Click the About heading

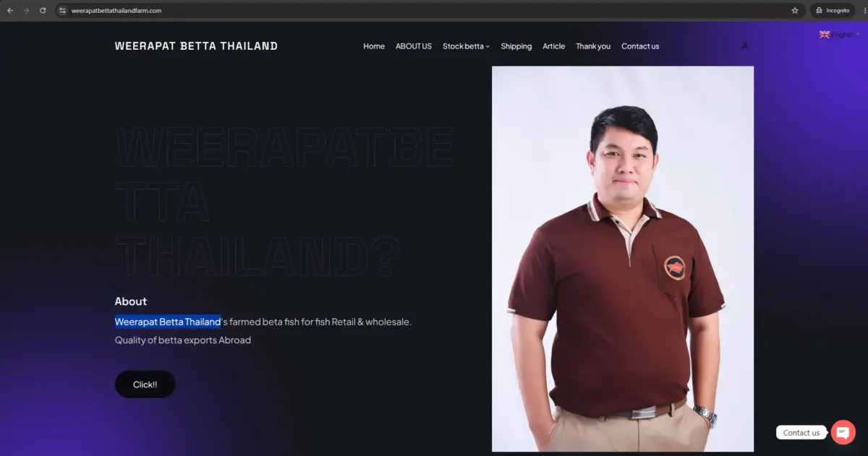click(131, 301)
